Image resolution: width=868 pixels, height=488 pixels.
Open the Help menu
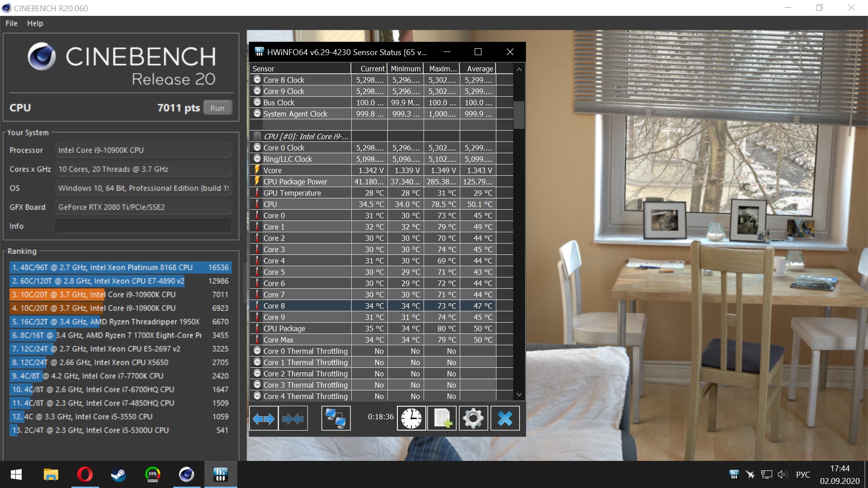(x=35, y=23)
